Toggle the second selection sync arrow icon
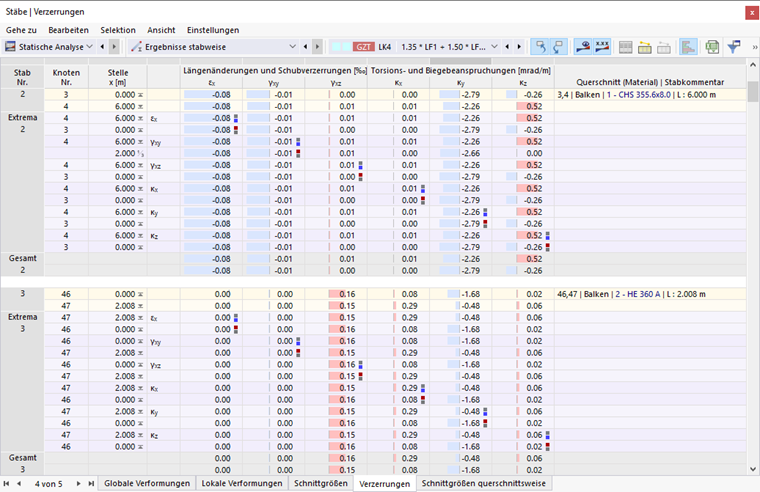 (x=558, y=47)
